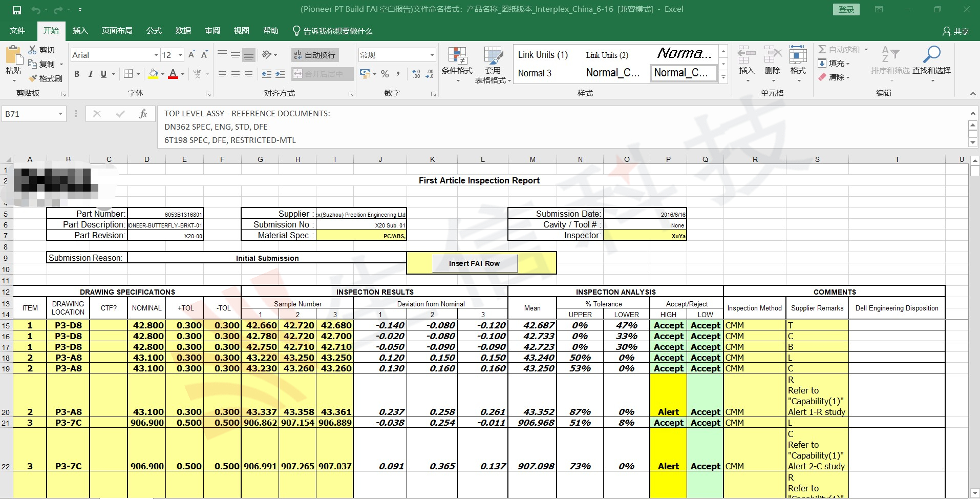This screenshot has width=980, height=499.
Task: Collapse the ribbon with the chevron
Action: 972,93
